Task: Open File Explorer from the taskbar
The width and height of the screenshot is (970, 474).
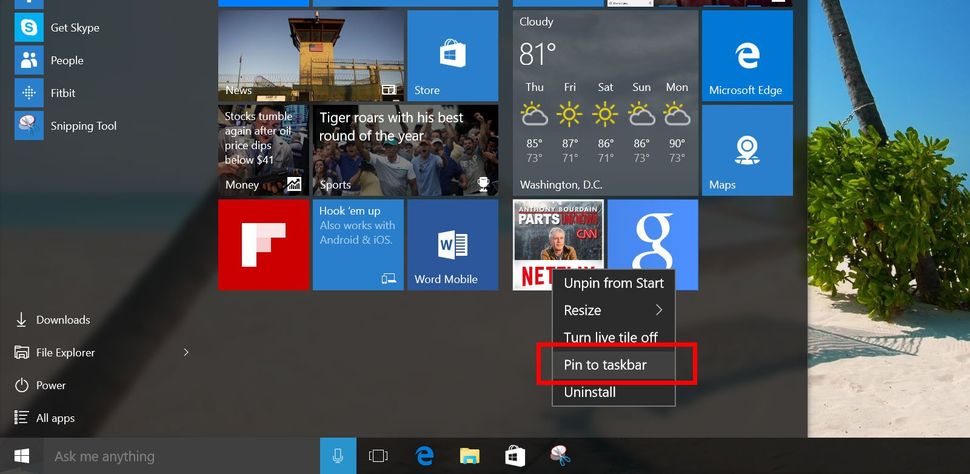Action: coord(470,457)
